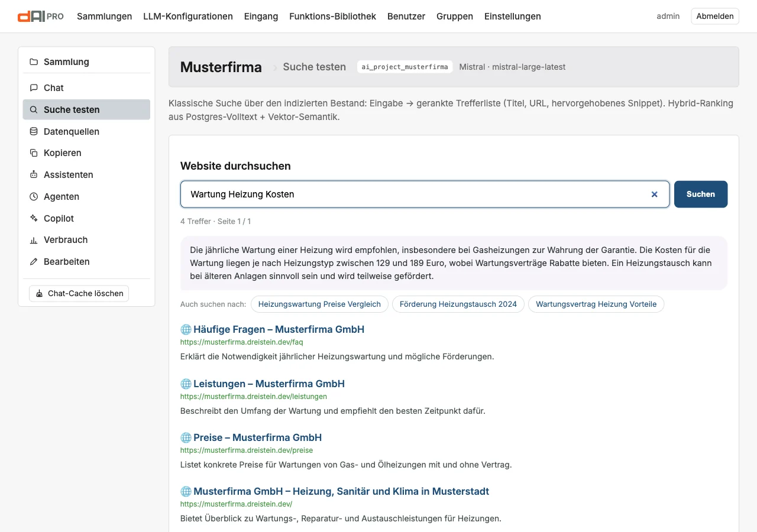Click the Chat-Cache löschen button
757x532 pixels.
coord(79,294)
